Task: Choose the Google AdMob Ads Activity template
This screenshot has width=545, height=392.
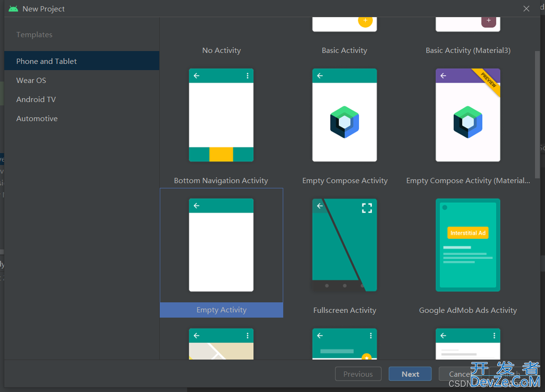Action: (467, 245)
